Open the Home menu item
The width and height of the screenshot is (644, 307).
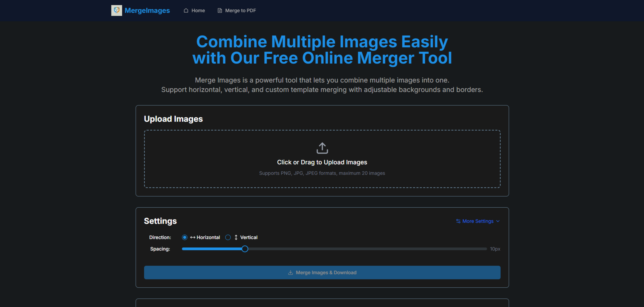click(x=198, y=11)
